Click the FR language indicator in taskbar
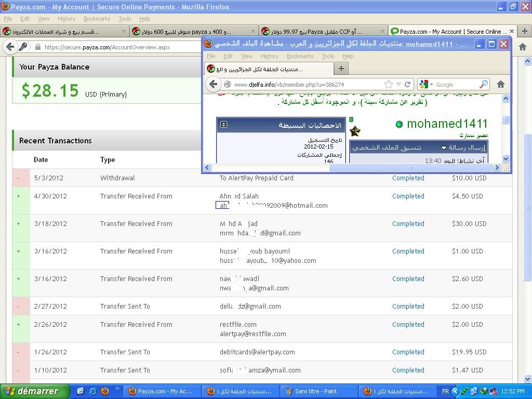 click(x=445, y=391)
